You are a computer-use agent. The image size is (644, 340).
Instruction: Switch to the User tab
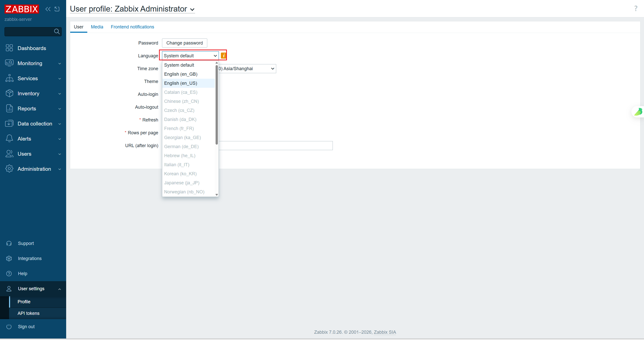pos(78,27)
